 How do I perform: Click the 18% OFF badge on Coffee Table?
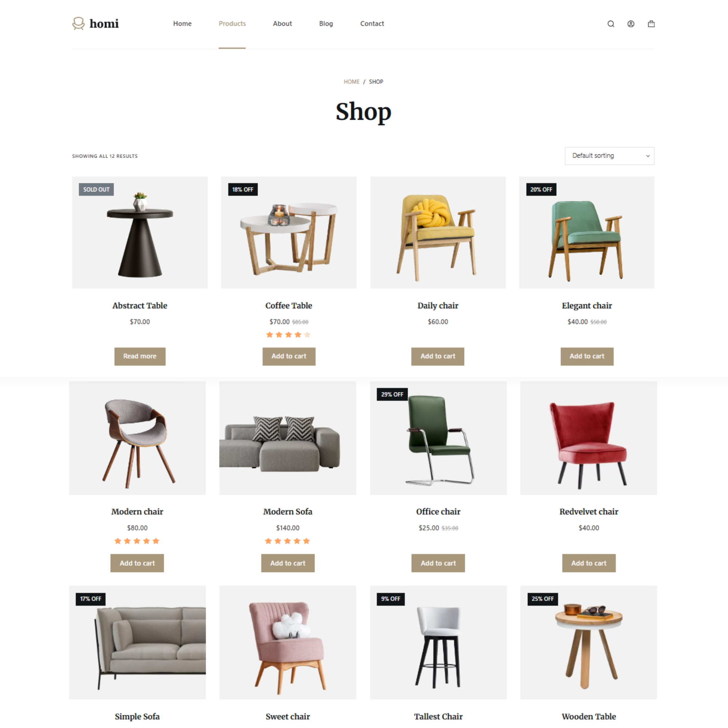(x=243, y=190)
